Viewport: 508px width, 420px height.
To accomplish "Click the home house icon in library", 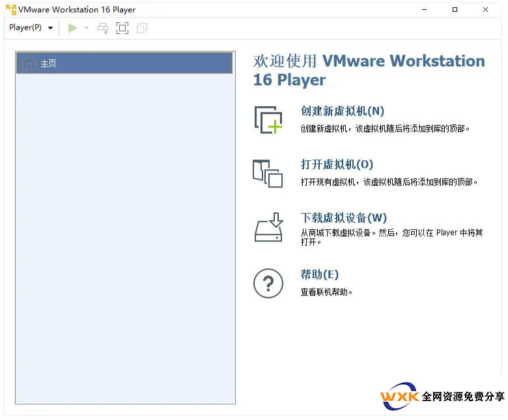I will pos(29,63).
